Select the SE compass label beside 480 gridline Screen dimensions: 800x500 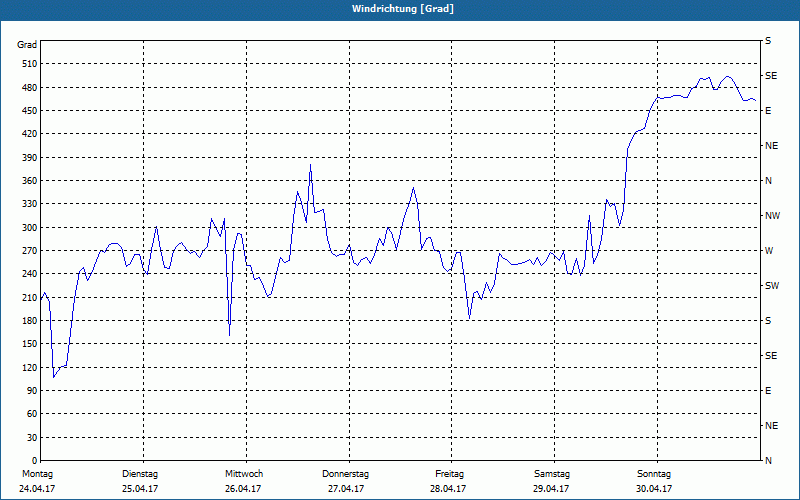771,76
